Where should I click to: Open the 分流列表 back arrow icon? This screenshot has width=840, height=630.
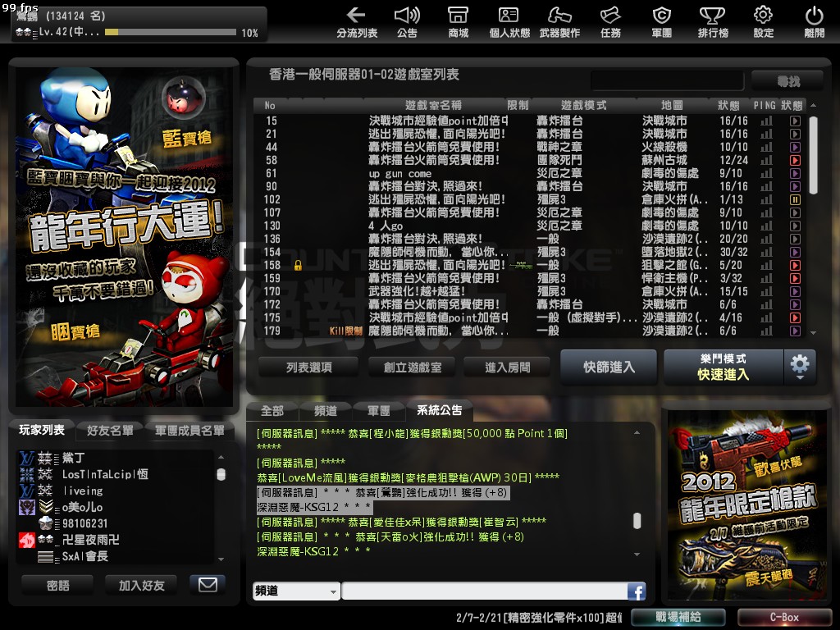356,16
